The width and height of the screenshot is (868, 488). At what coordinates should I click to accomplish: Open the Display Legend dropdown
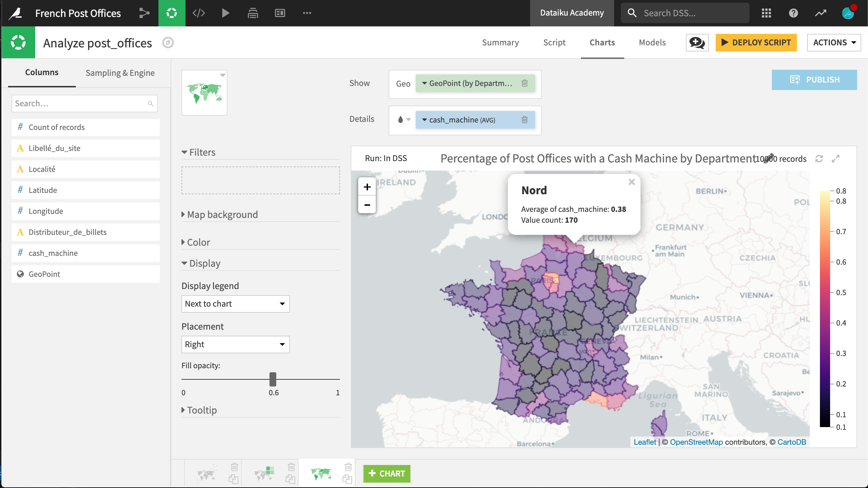234,303
